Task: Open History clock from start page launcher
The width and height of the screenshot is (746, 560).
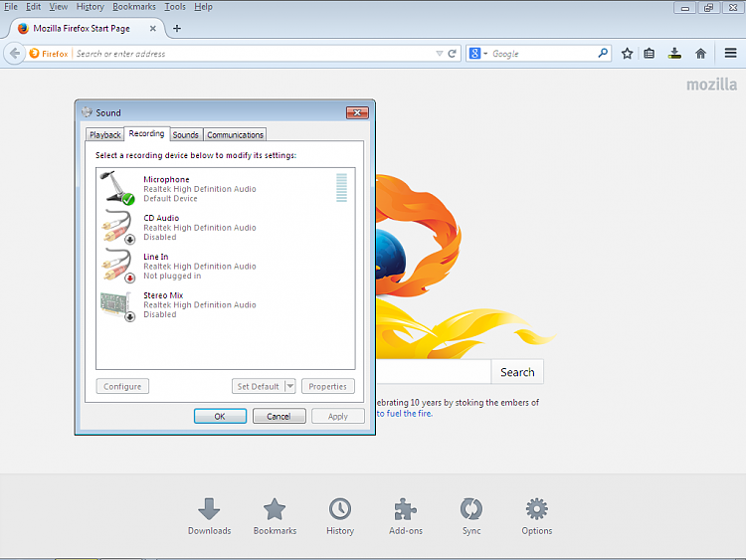Action: point(340,516)
